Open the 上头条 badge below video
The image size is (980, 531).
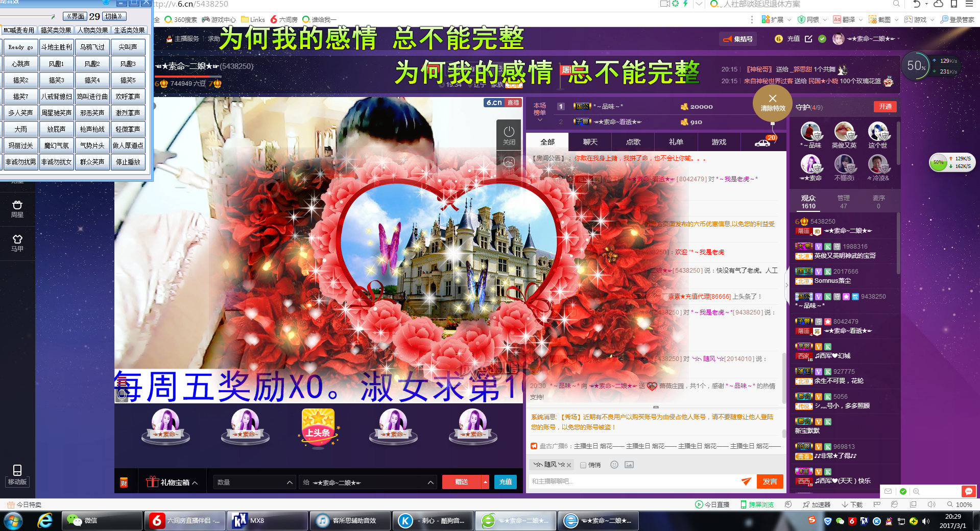click(x=318, y=428)
